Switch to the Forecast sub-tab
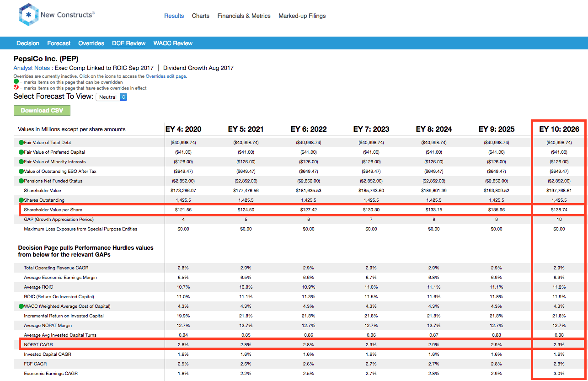 [x=59, y=43]
